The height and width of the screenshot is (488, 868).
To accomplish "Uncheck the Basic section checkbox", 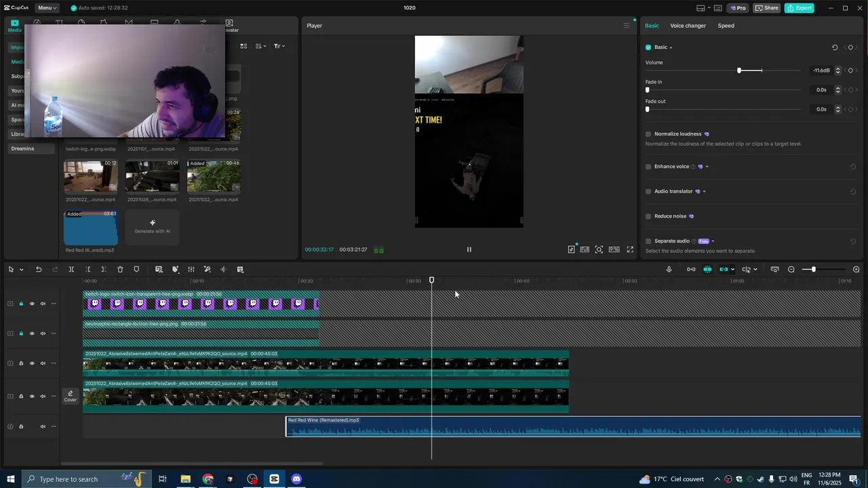I will coord(648,47).
